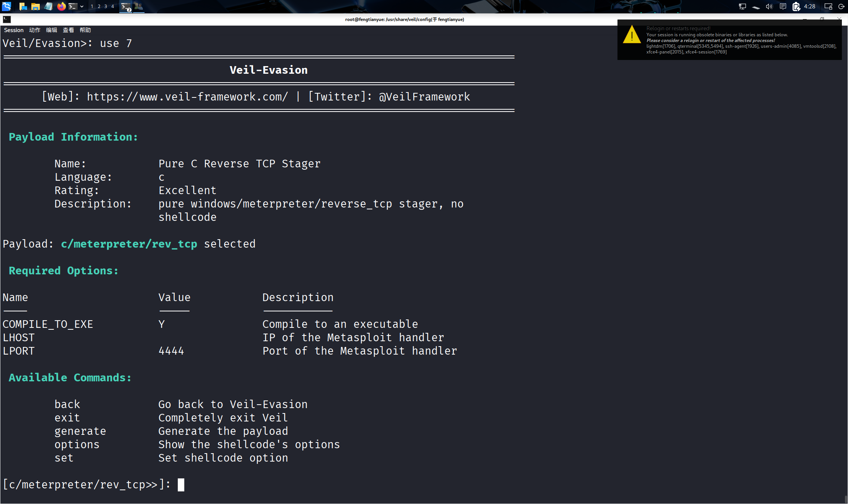Open the file manager launcher

pyautogui.click(x=36, y=6)
